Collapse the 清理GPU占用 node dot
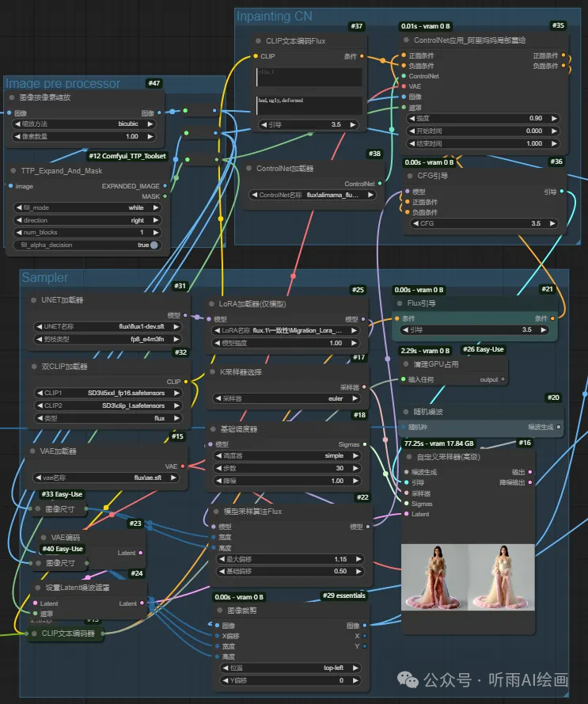The height and width of the screenshot is (704, 588). coord(406,364)
